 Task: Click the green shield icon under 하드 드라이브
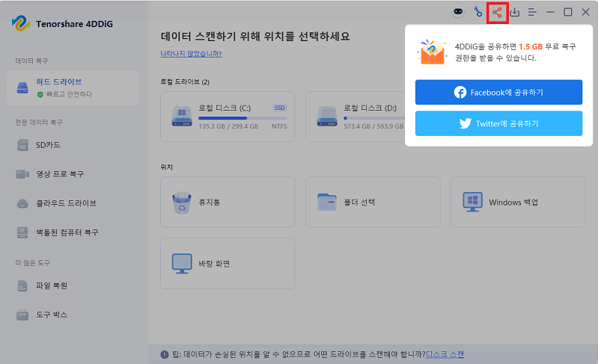pos(40,94)
